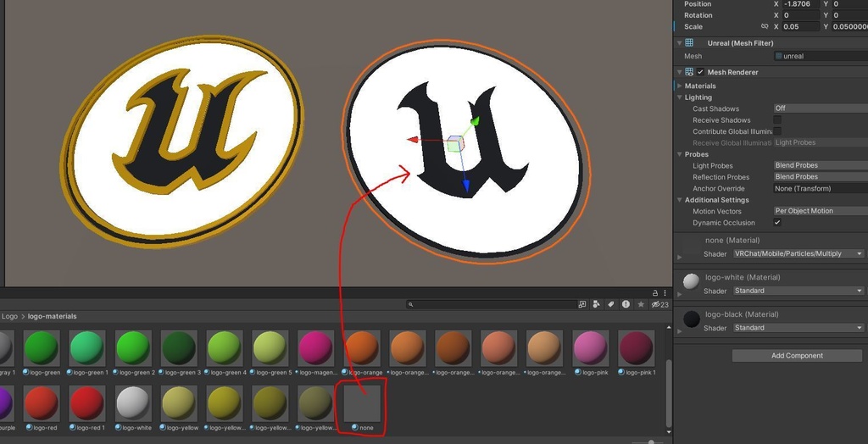Select the magenta logo-magen... material
The width and height of the screenshot is (868, 444).
[x=315, y=352]
